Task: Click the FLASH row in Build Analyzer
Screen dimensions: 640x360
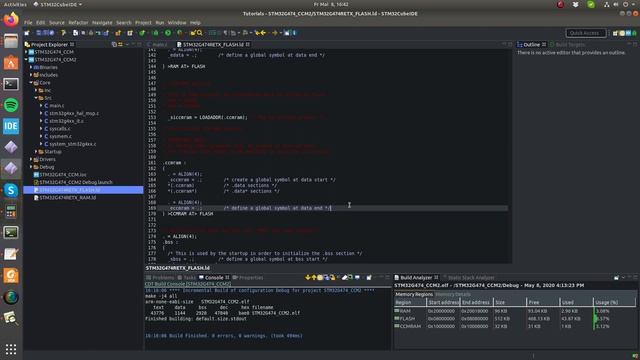Action: [515, 319]
